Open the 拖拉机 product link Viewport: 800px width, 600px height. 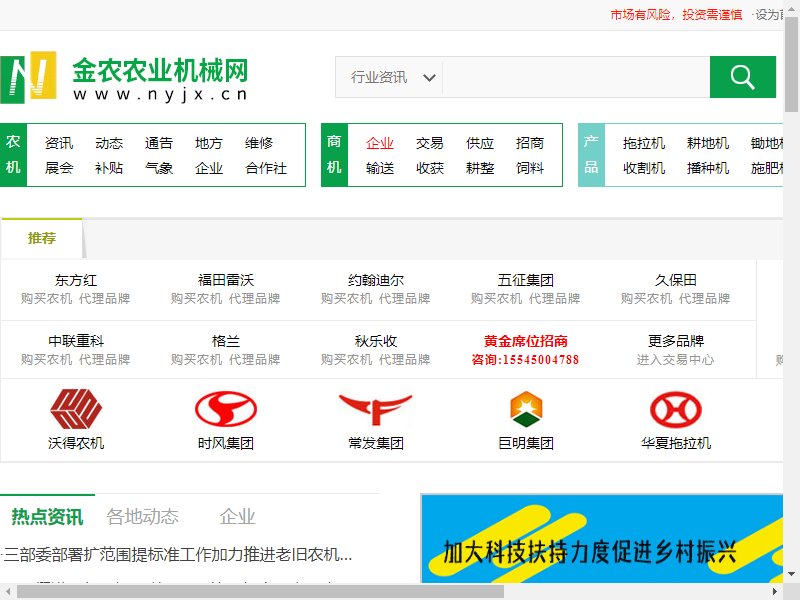pos(644,143)
